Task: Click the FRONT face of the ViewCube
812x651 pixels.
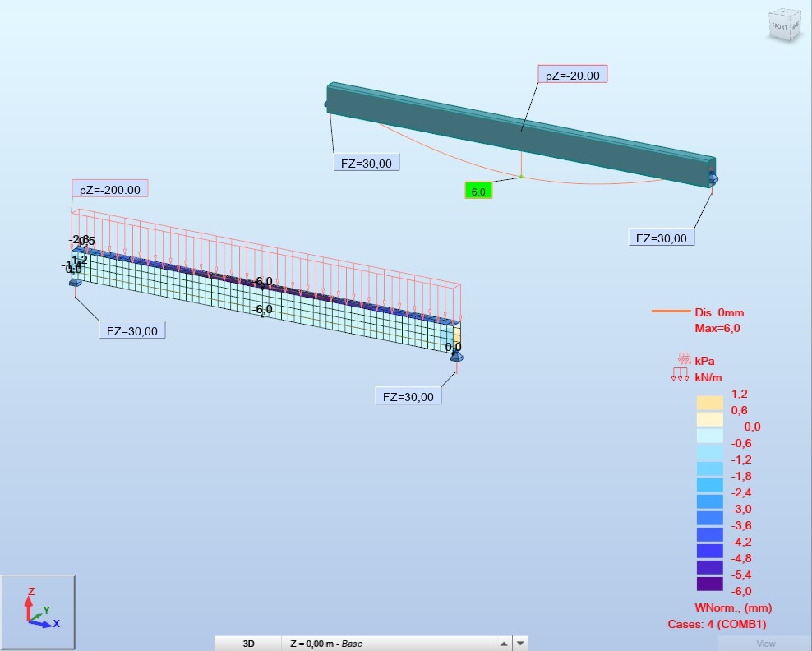Action: tap(779, 26)
